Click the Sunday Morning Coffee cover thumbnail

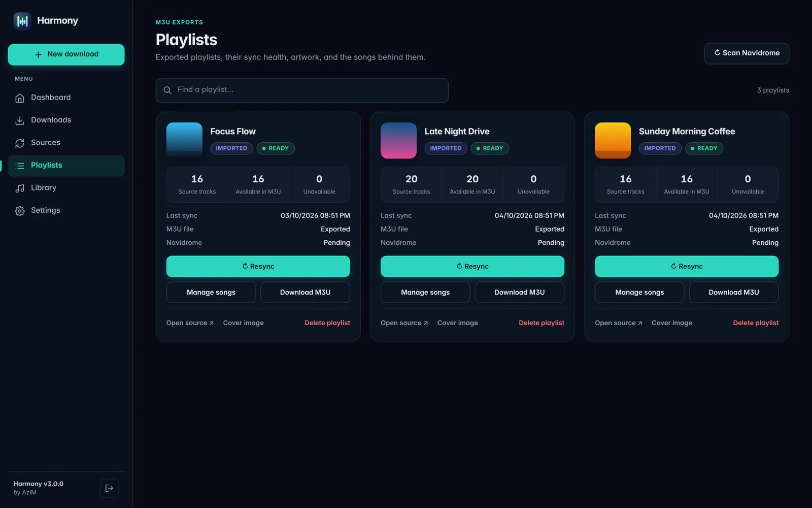coord(613,140)
